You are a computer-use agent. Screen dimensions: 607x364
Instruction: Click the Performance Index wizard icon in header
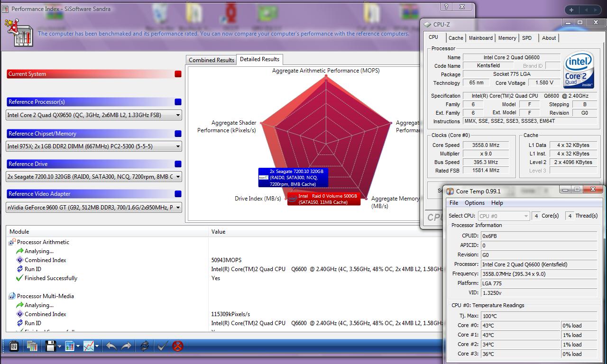(x=18, y=32)
